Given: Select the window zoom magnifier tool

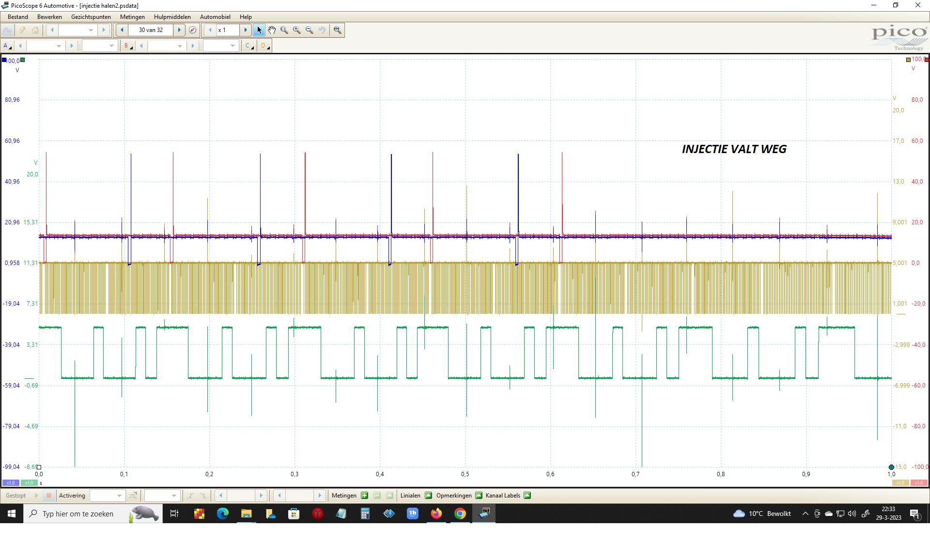Looking at the screenshot, I should click(x=284, y=30).
